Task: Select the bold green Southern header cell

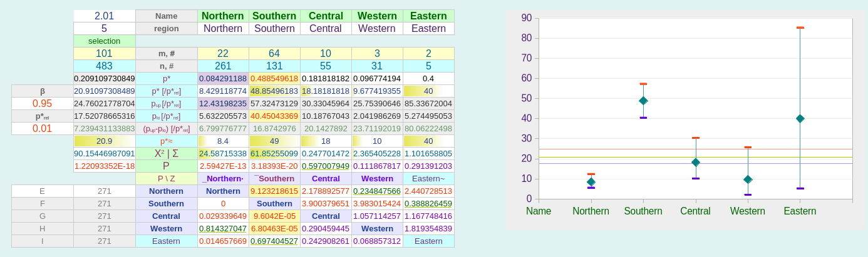Action: (x=274, y=16)
